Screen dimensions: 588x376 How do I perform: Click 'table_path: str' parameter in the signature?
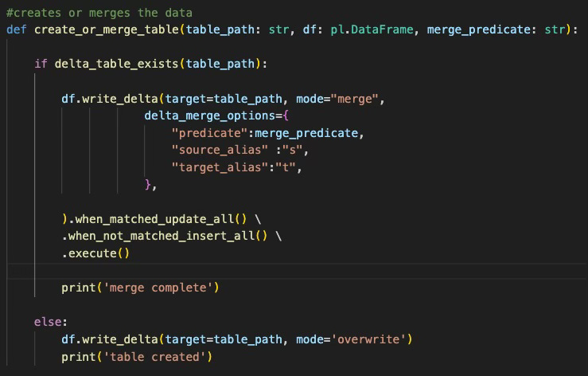pos(237,29)
